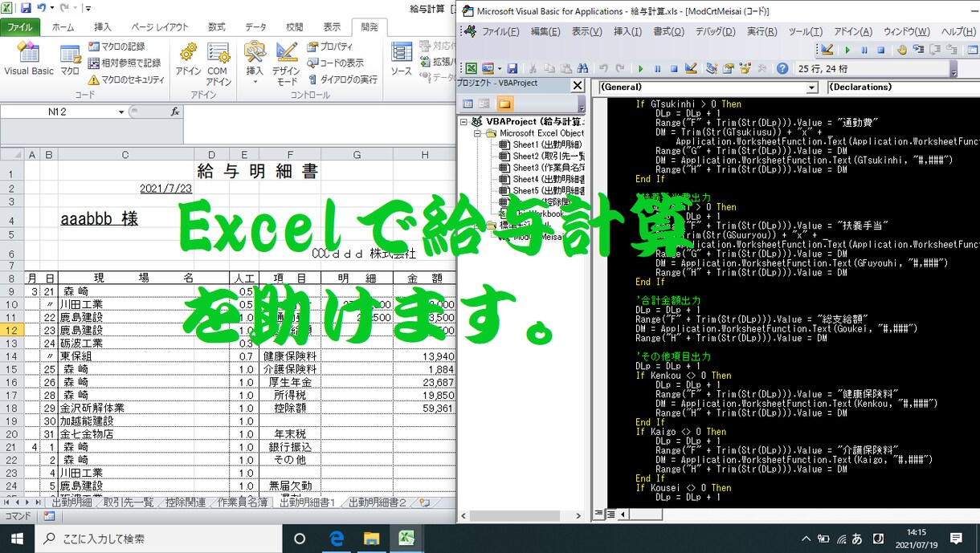Image resolution: width=980 pixels, height=553 pixels.
Task: Click View Object button in Project Explorer
Action: coord(484,104)
